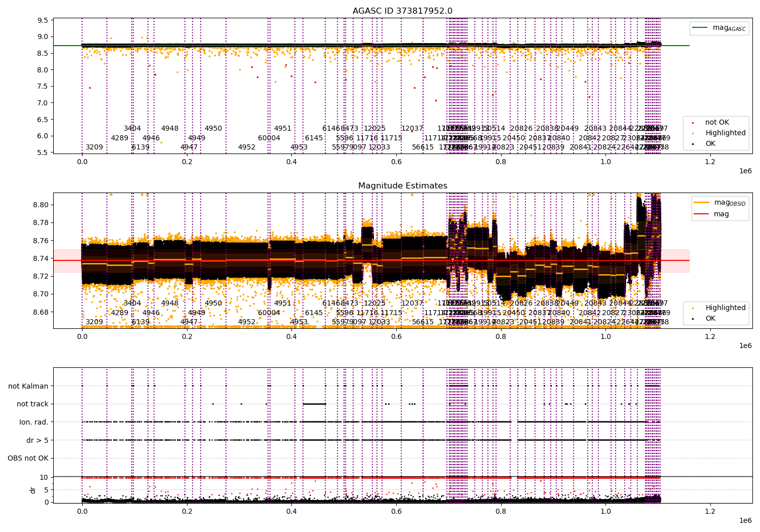Click the 9.5 y-tick of top plot
The width and height of the screenshot is (760, 532).
click(x=44, y=21)
